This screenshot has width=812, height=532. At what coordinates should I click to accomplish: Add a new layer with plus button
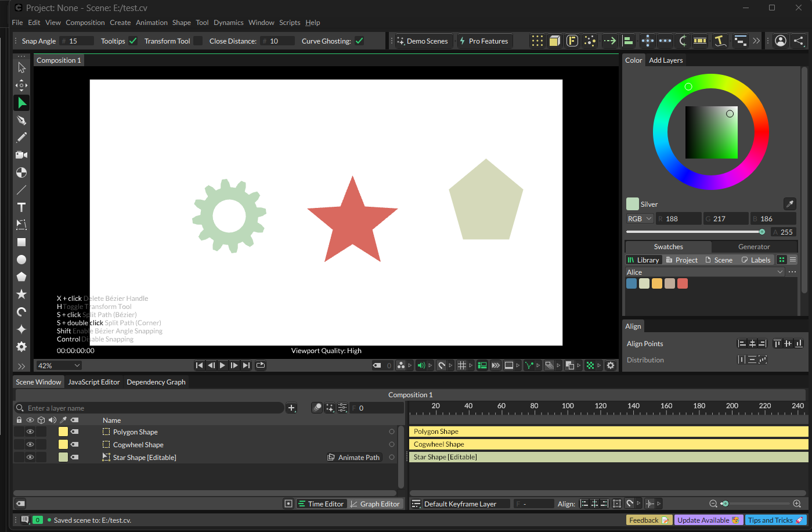292,408
